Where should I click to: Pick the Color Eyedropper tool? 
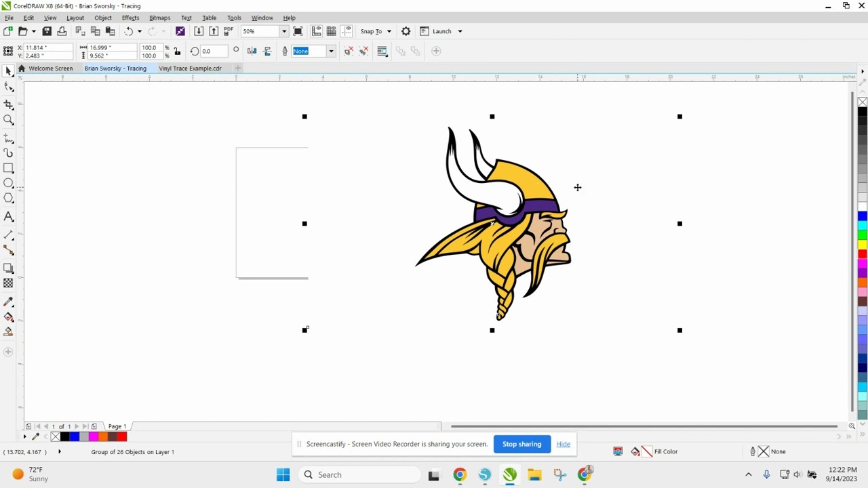click(x=8, y=301)
